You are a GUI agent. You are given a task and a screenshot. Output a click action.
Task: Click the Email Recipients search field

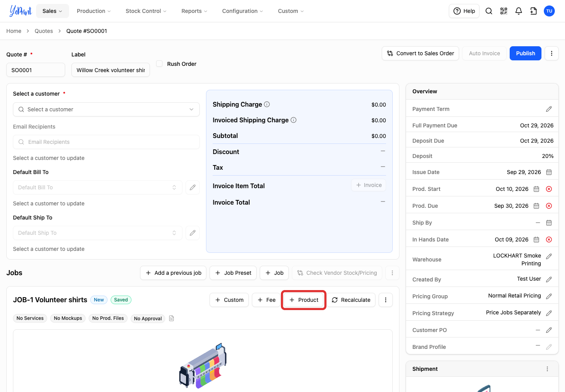(x=106, y=142)
